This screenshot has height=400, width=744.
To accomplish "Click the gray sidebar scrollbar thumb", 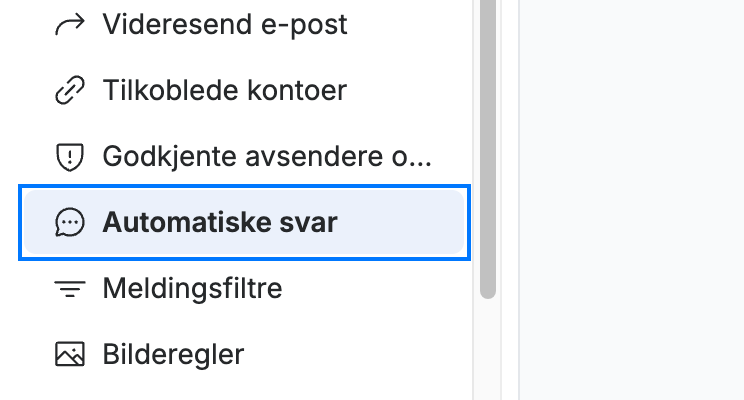I will tap(488, 147).
